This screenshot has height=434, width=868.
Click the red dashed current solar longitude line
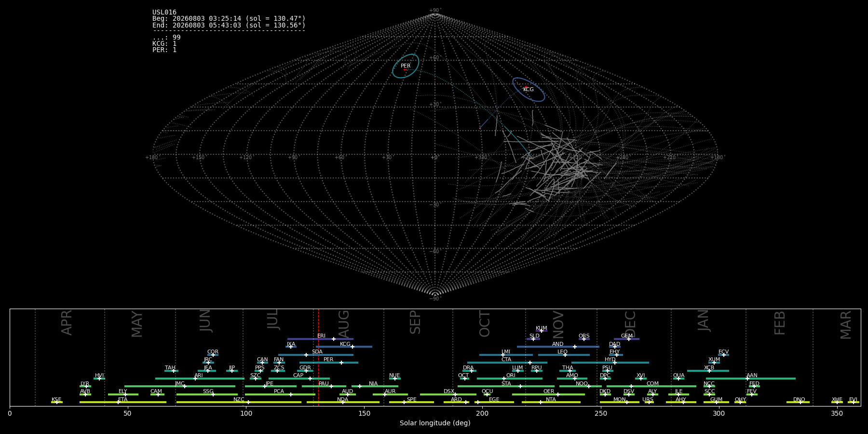318,357
